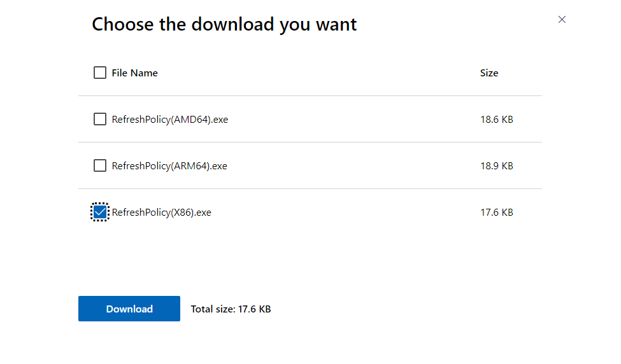The image size is (621, 364).
Task: Click the X86 row's 17.6 KB size
Action: pos(496,213)
